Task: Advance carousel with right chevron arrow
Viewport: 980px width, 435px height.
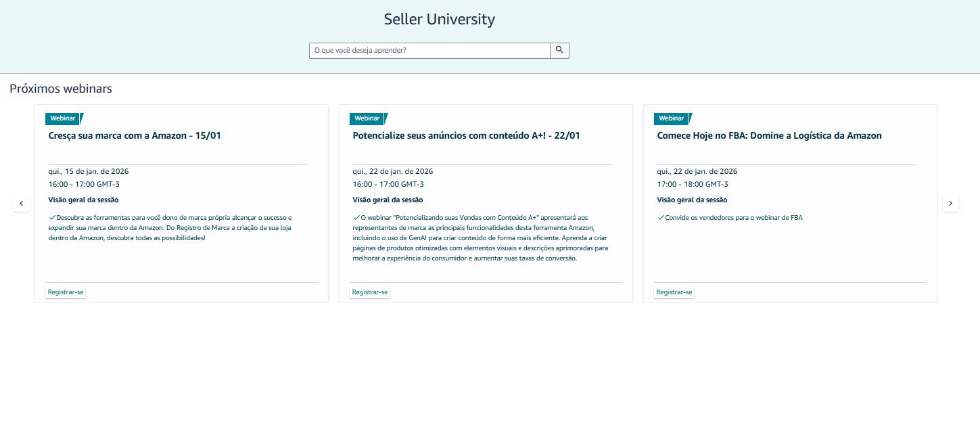Action: tap(950, 203)
